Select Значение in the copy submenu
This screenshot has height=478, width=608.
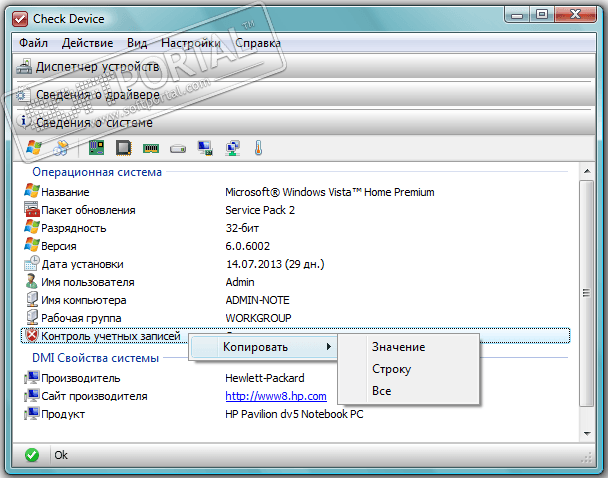click(408, 347)
